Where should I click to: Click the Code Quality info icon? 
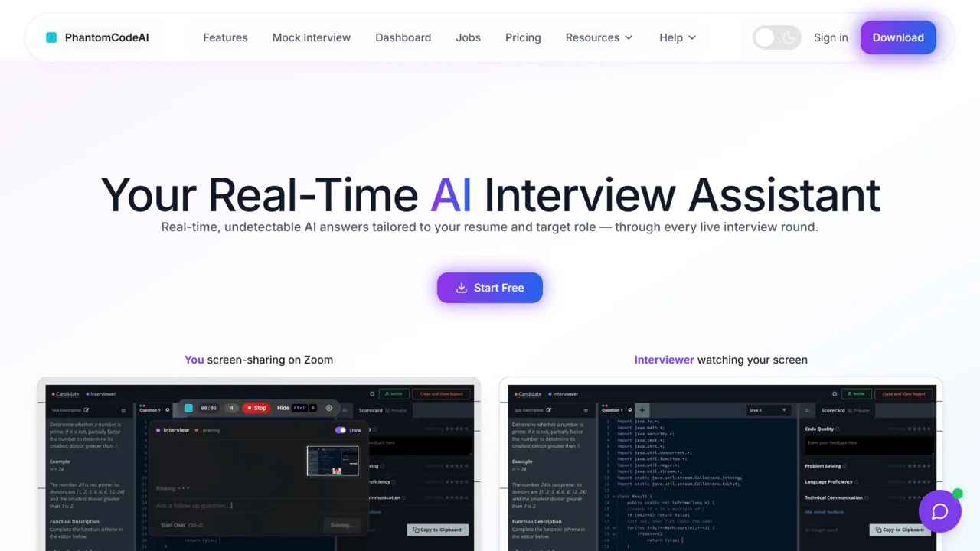(x=838, y=429)
